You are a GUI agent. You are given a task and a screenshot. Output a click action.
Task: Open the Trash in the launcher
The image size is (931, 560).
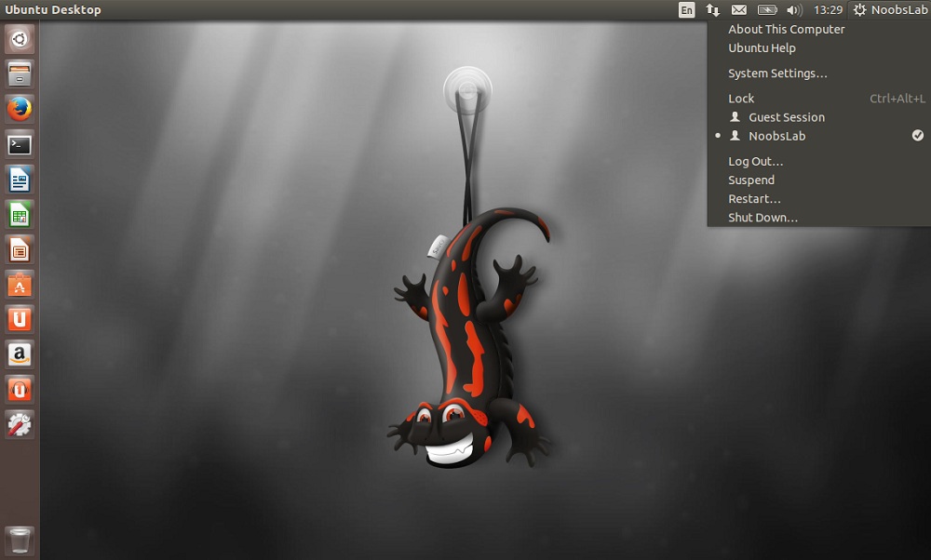pyautogui.click(x=20, y=540)
